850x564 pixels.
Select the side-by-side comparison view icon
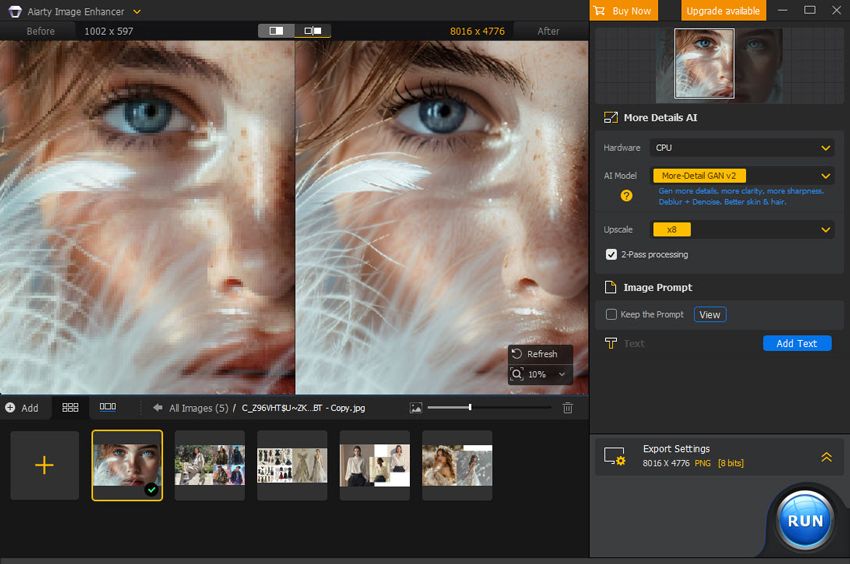coord(313,31)
